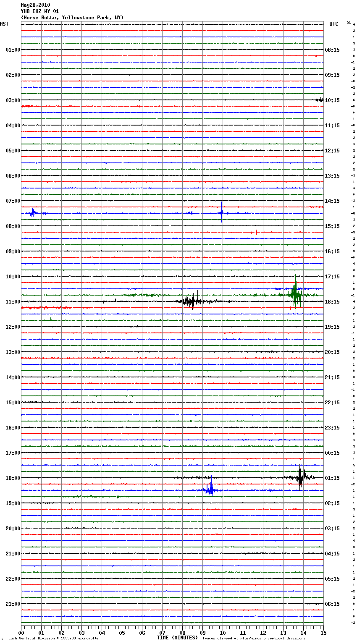Click the vertical division 1333.33 microvolts note
The width and height of the screenshot is (357, 644).
pyautogui.click(x=53, y=639)
